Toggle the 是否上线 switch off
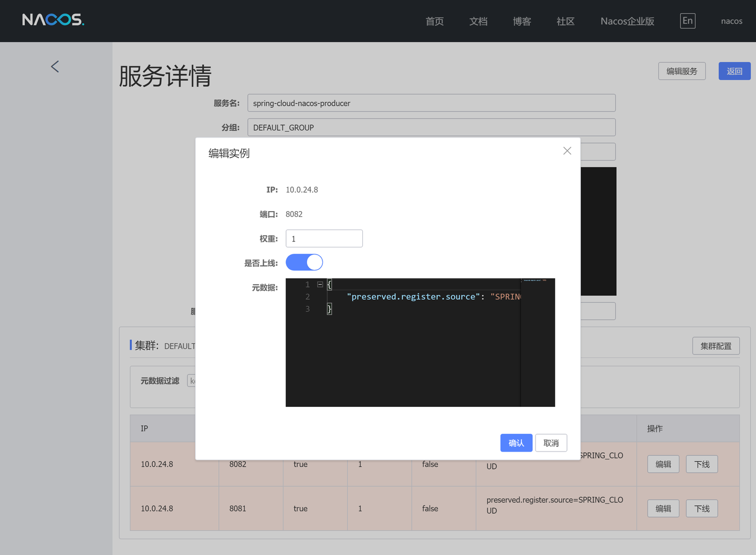This screenshot has height=555, width=756. coord(304,262)
